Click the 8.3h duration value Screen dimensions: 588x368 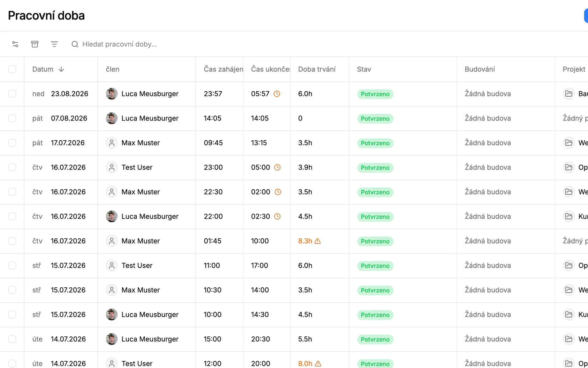305,241
